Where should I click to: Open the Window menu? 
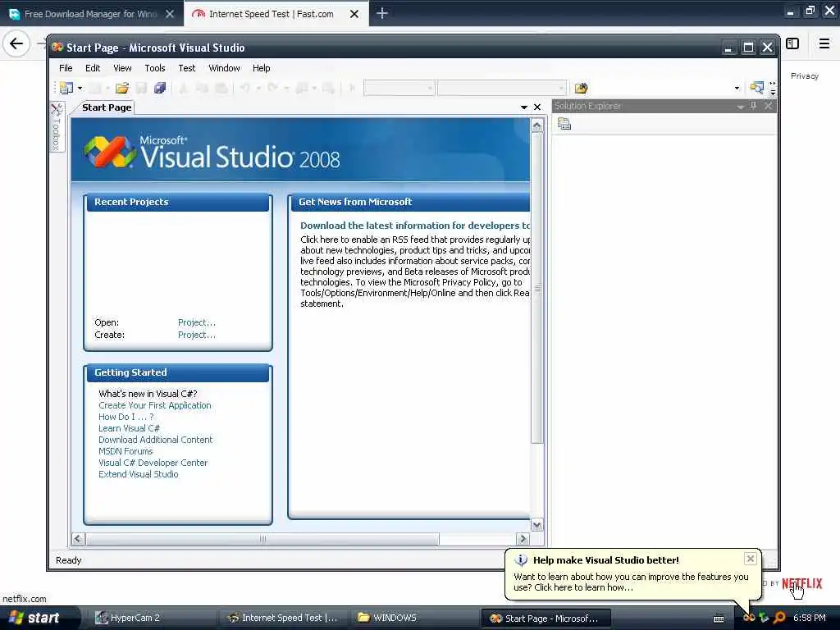(x=225, y=68)
